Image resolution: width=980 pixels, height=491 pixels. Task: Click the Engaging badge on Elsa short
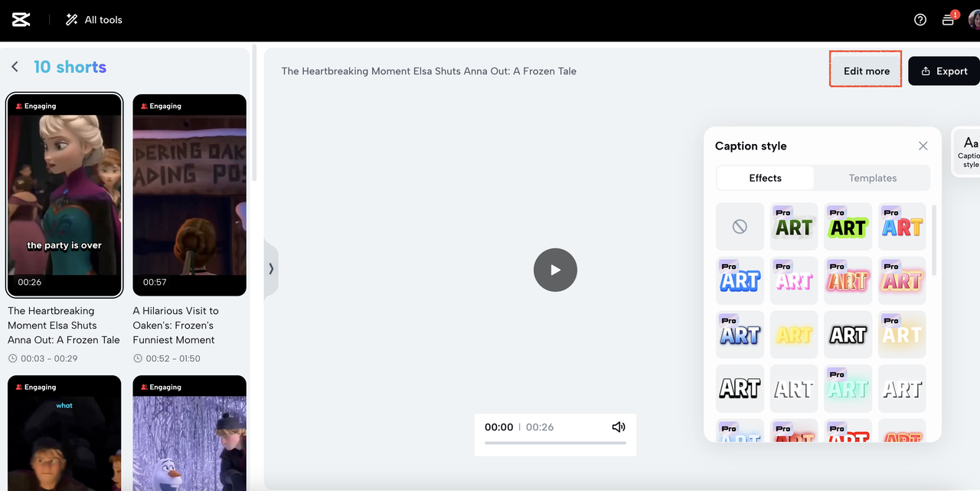tap(36, 106)
